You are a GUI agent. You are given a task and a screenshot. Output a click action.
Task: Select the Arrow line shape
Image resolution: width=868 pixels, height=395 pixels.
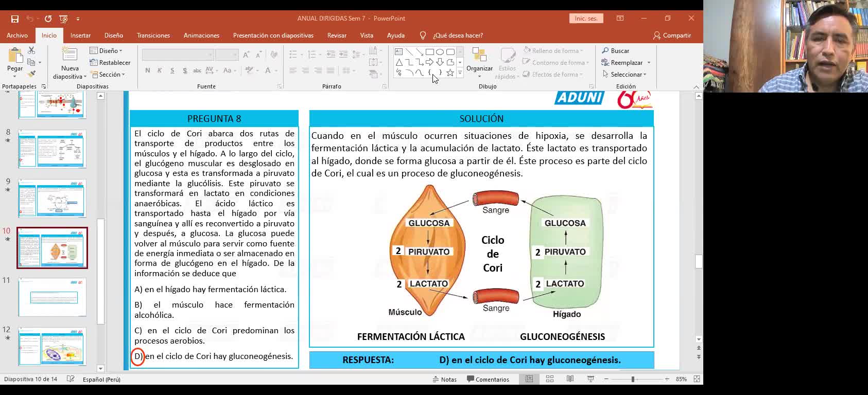[x=420, y=51]
